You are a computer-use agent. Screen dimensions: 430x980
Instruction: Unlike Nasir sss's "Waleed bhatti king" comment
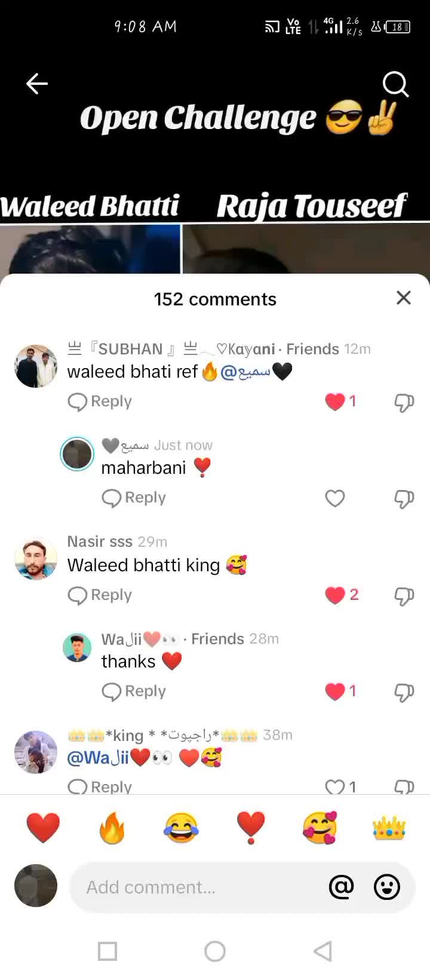click(x=335, y=595)
